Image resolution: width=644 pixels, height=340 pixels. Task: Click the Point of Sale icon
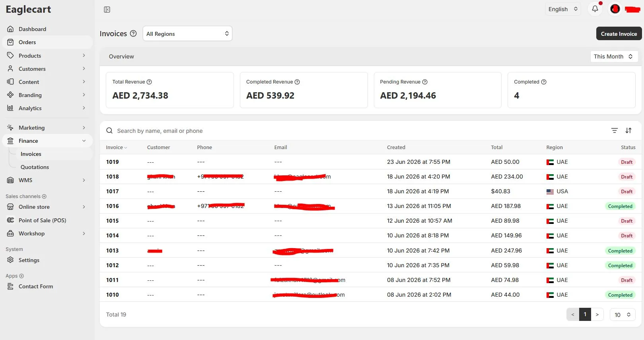pos(10,220)
